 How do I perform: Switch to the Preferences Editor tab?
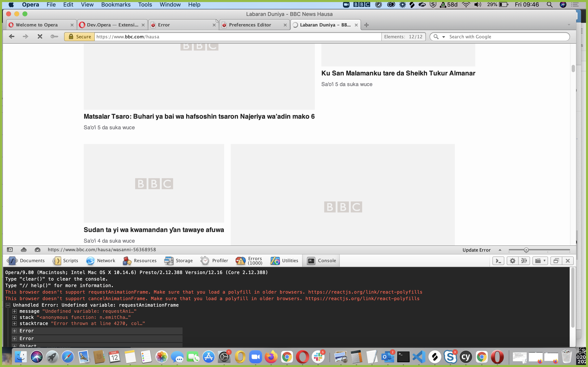(x=250, y=25)
